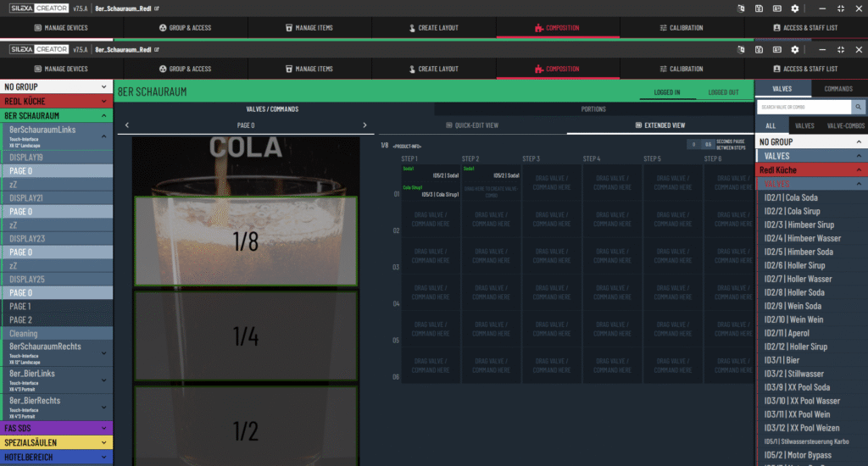Screen dimensions: 868x466
Task: Expand the Hotelbereich group
Action: [56, 458]
